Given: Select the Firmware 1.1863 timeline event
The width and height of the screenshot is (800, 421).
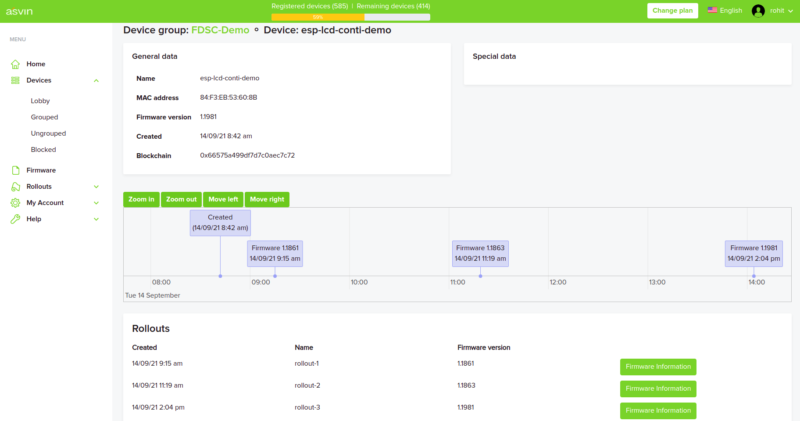Looking at the screenshot, I should pos(480,253).
